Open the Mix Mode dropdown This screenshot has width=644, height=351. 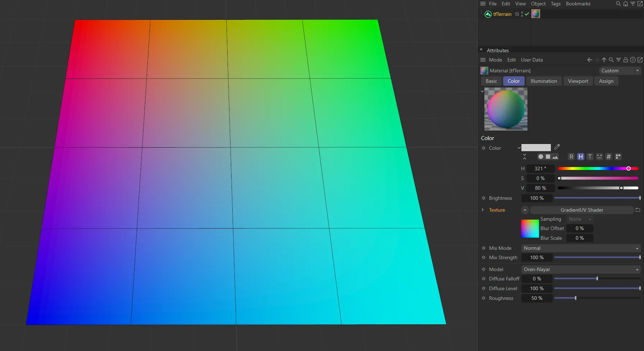[x=580, y=248]
